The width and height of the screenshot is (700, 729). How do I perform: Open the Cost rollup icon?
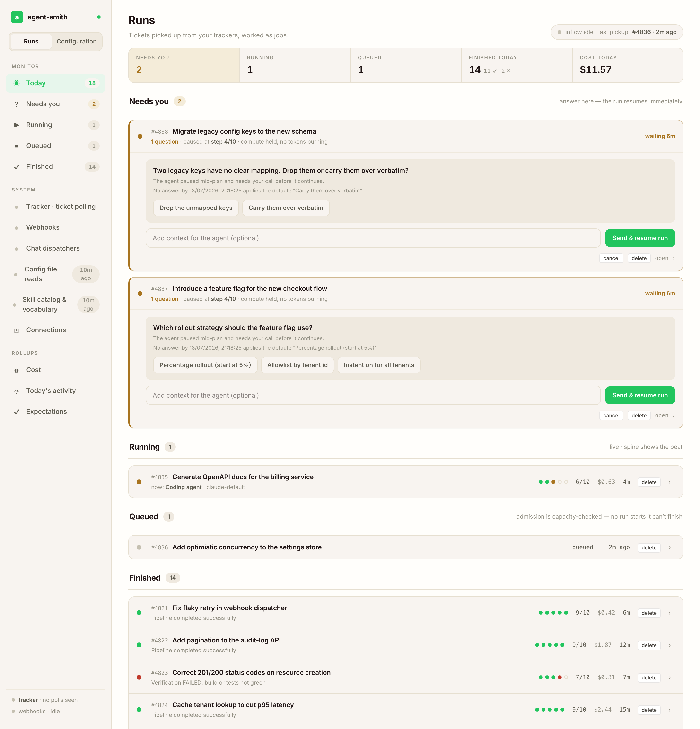16,370
